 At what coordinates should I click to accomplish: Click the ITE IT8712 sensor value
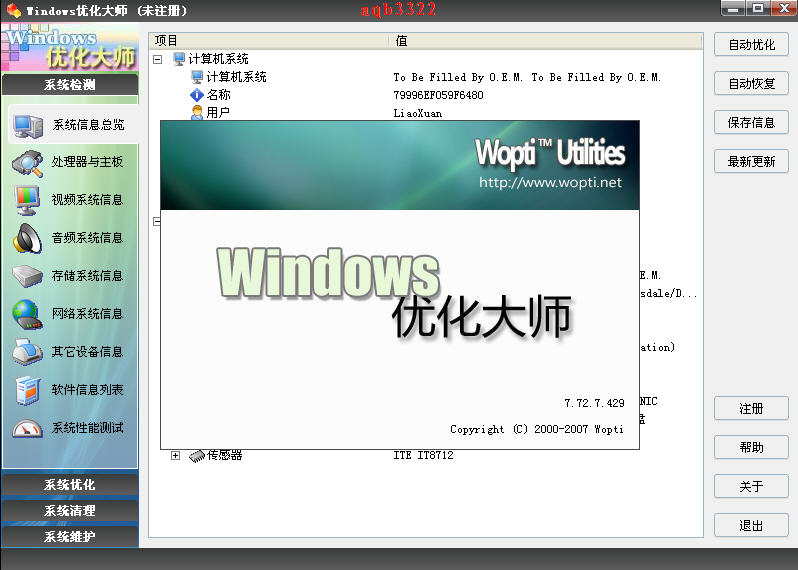click(x=423, y=455)
